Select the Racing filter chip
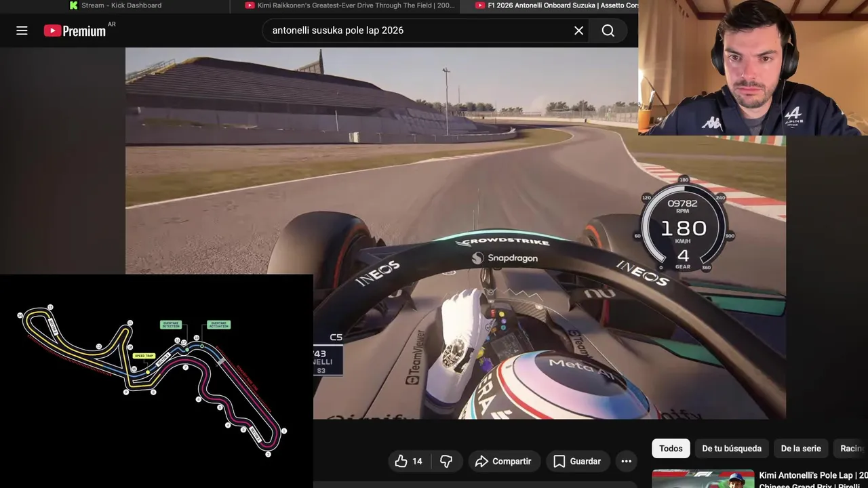The width and height of the screenshot is (868, 488). click(850, 448)
